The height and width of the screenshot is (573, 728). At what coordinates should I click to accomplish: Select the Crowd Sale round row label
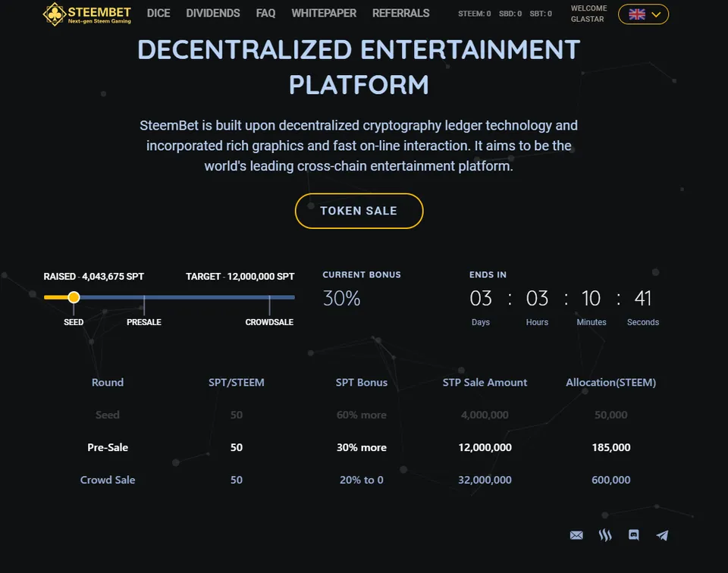pos(108,480)
